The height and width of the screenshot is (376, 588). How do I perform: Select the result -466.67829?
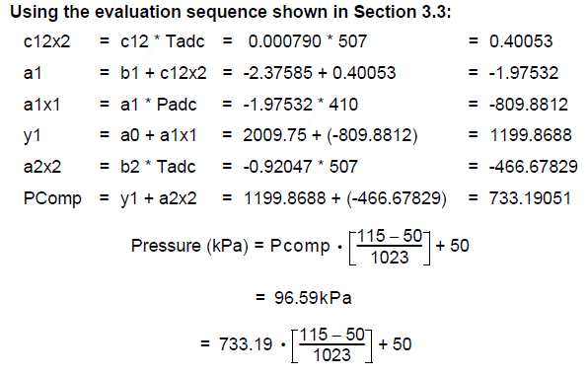point(534,167)
